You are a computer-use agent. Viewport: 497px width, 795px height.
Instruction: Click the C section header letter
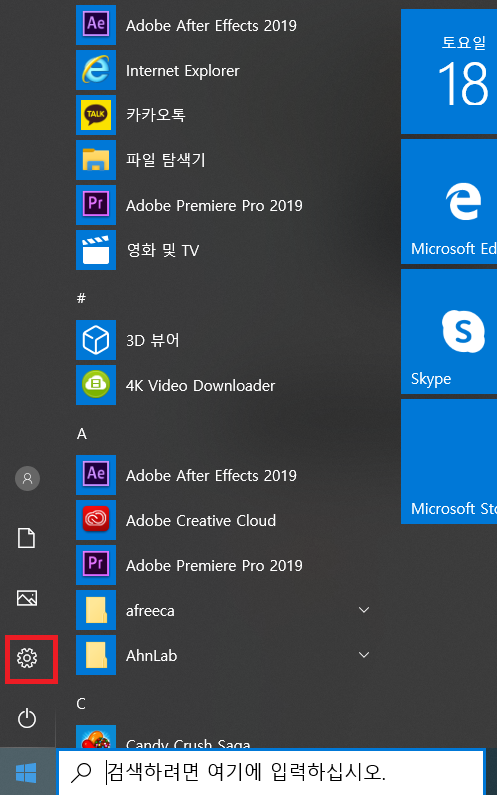click(x=81, y=704)
